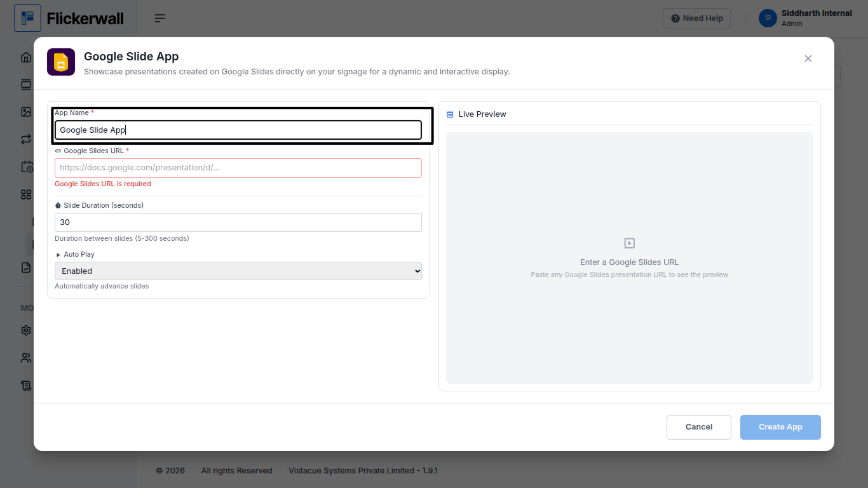Click the 'Live Preview' heading text
The image size is (868, 488).
tap(482, 114)
